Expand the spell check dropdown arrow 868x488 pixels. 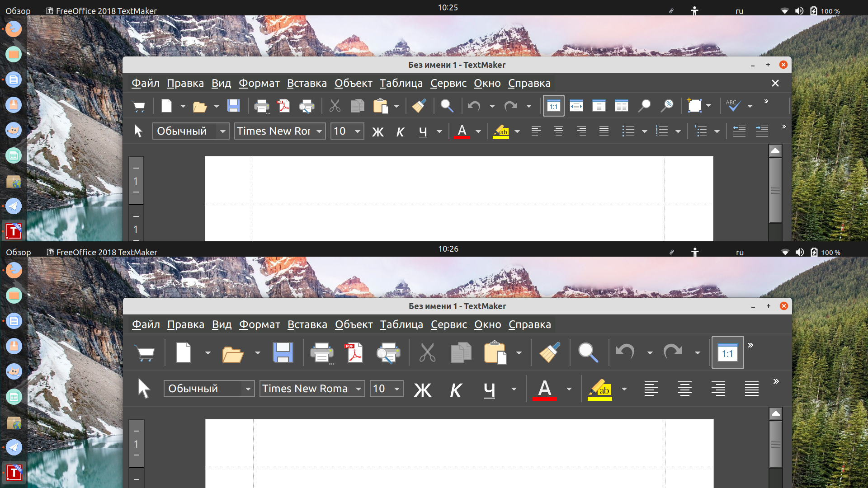(750, 106)
